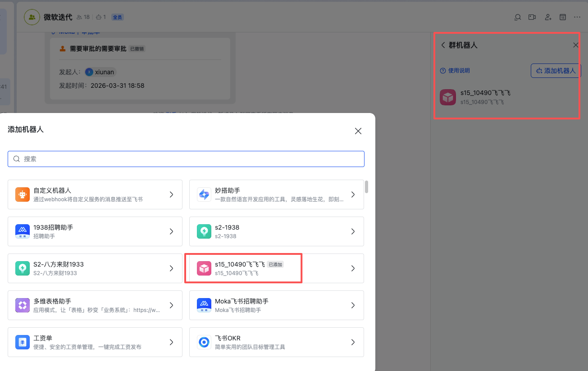Expand Moka飞书招聘助手 with its chevron

point(353,305)
